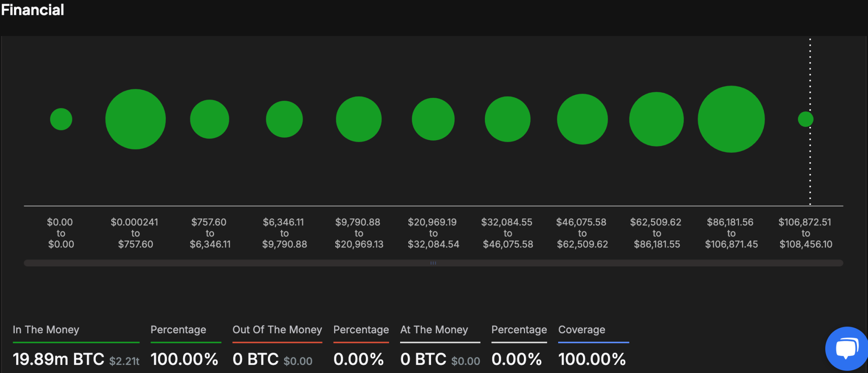Select the bubble above $20,969.19 to $32,084.54

[x=433, y=119]
